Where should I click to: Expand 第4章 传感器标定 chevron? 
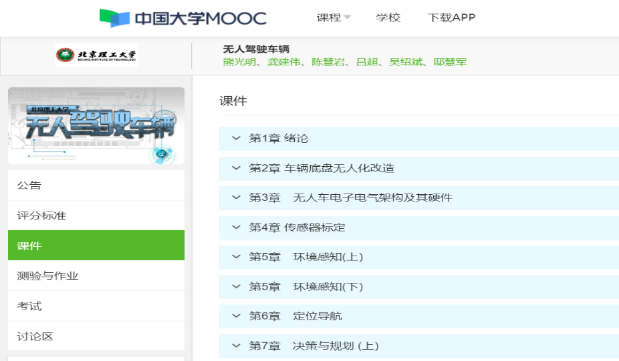coord(236,227)
